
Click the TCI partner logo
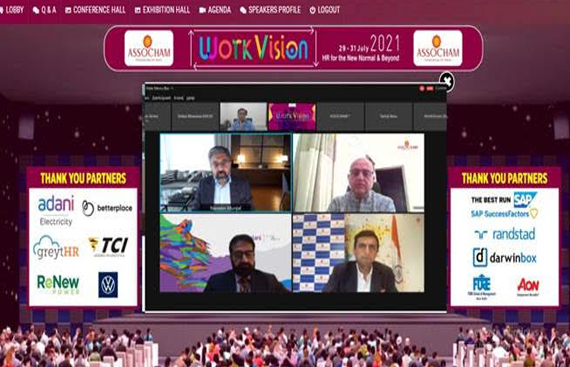pyautogui.click(x=108, y=246)
